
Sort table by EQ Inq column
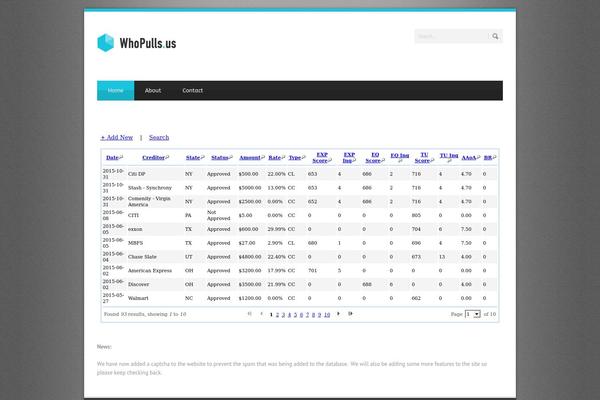coord(400,155)
